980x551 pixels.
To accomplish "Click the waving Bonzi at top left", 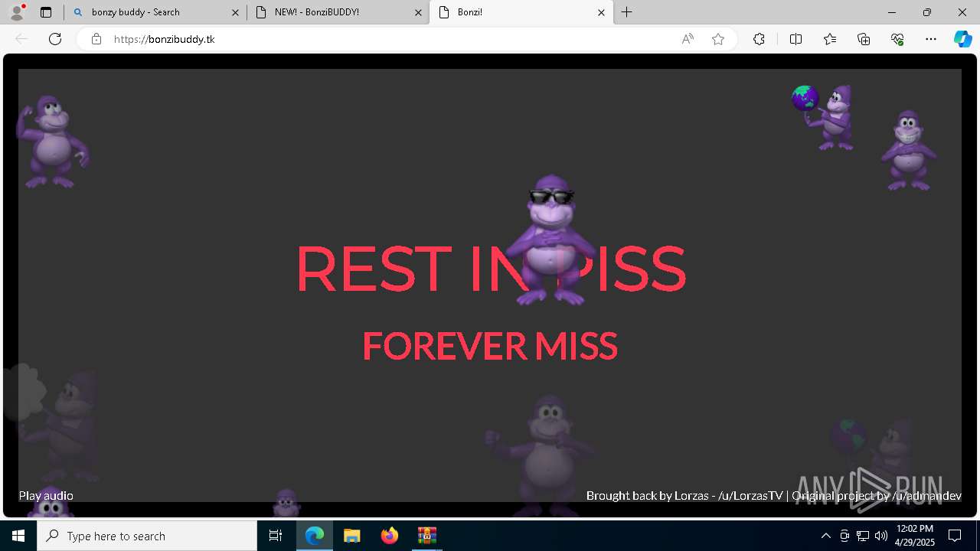I will tap(52, 142).
